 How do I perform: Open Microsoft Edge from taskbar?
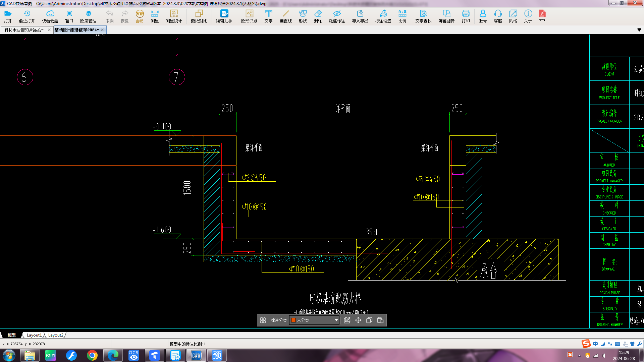point(113,355)
